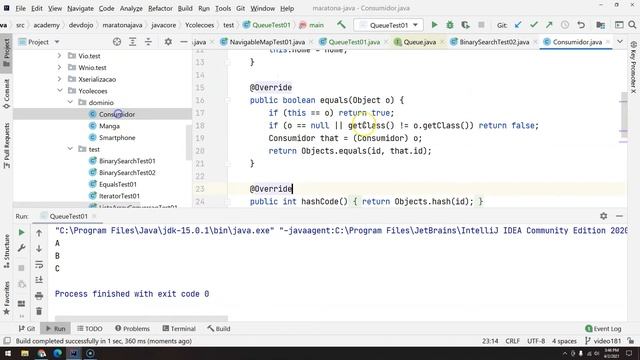
Task: Select EqualsTest01 in project tree
Action: tap(118, 184)
